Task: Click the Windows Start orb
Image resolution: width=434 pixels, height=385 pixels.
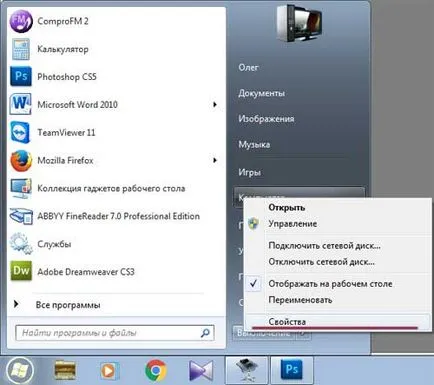Action: coord(20,370)
